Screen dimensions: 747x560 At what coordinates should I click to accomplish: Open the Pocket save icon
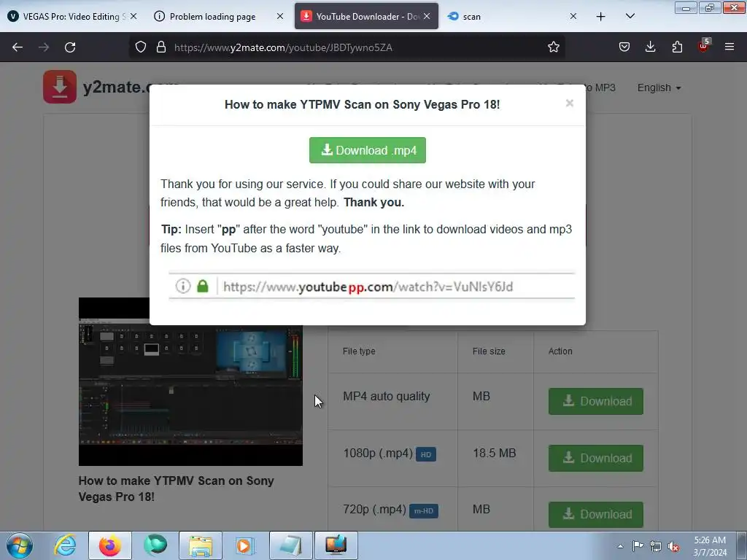624,47
